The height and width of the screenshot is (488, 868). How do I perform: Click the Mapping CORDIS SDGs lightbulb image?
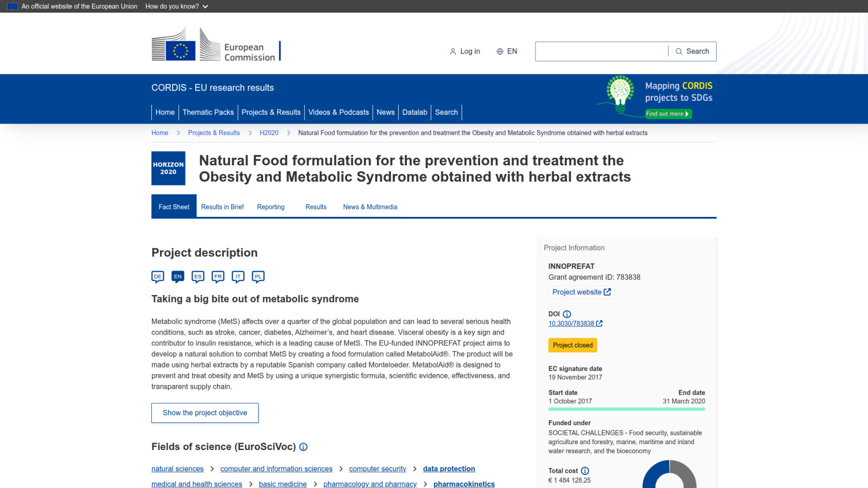620,95
